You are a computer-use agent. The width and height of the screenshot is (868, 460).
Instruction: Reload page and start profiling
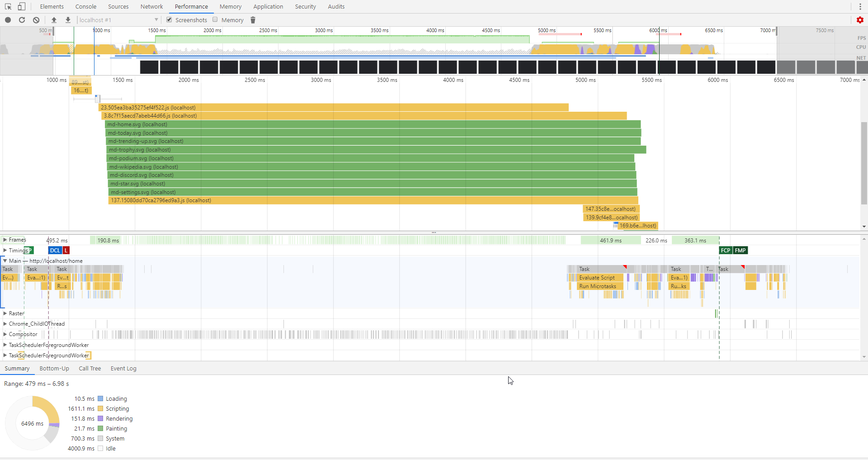[x=22, y=20]
